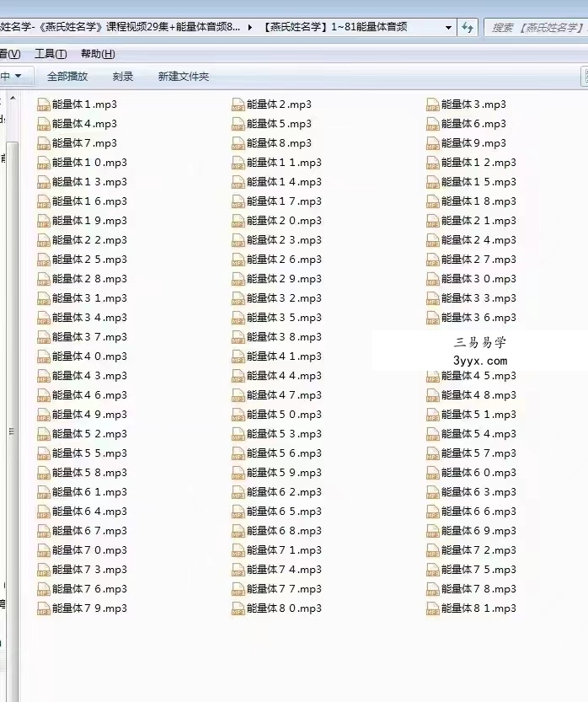588x702 pixels.
Task: Select the MP3 icon of 能量体32.mp3
Action: [238, 298]
